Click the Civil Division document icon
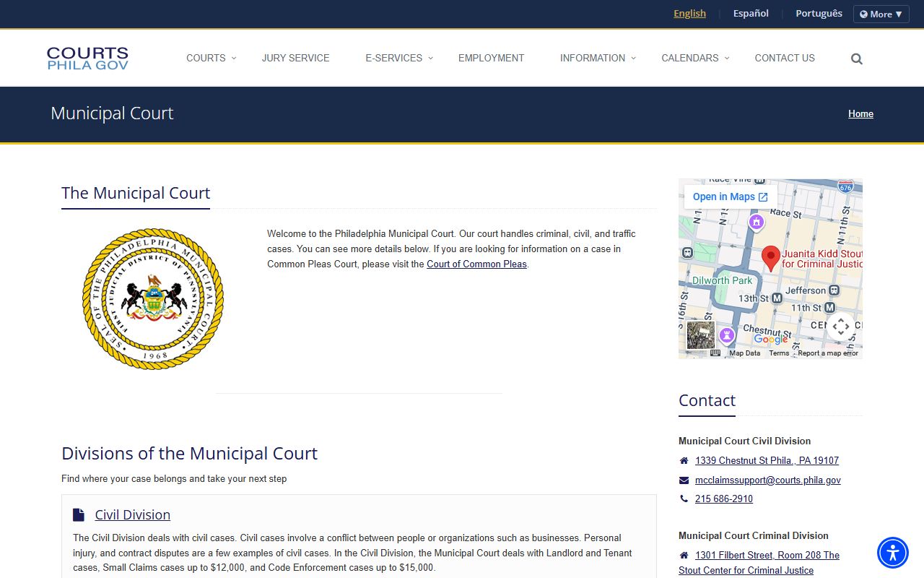Image resolution: width=924 pixels, height=578 pixels. [79, 515]
